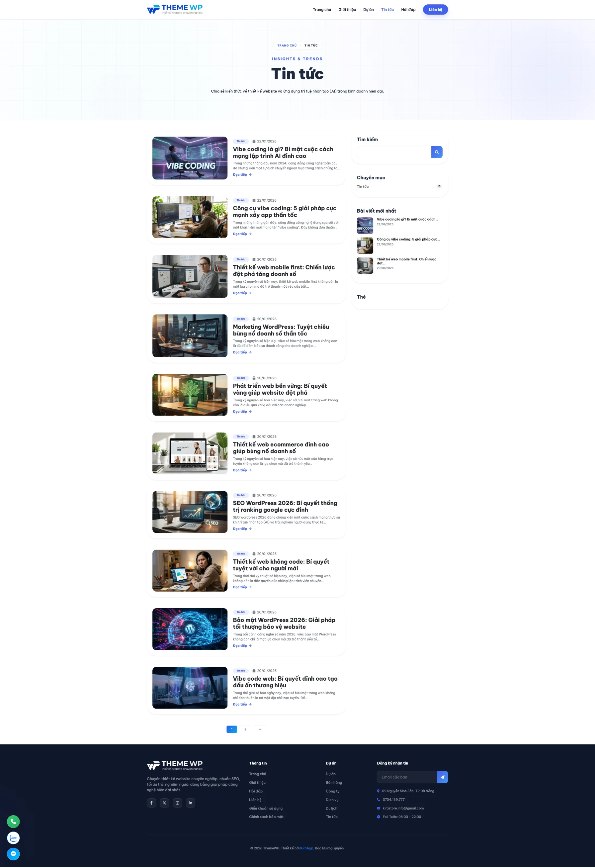This screenshot has width=595, height=868.
Task: Open the Vibe Coding article thumbnail image
Action: pos(190,158)
